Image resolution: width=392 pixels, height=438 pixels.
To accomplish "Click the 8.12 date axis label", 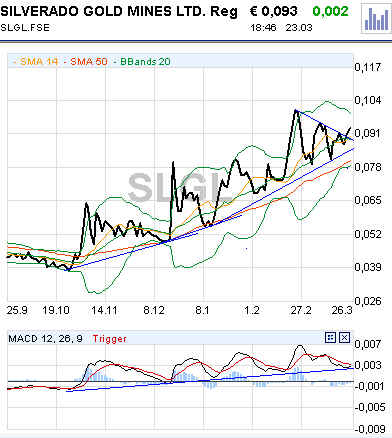I will click(x=154, y=310).
